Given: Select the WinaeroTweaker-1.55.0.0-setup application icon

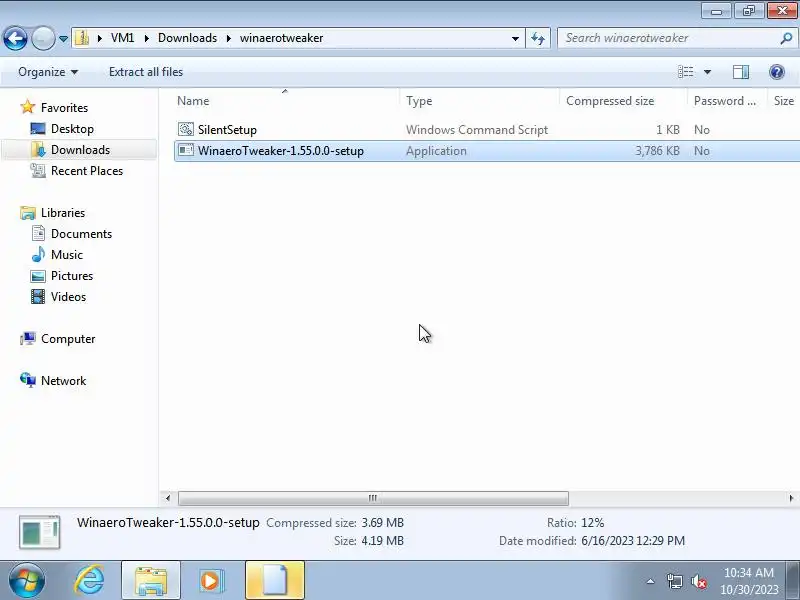Looking at the screenshot, I should [186, 151].
